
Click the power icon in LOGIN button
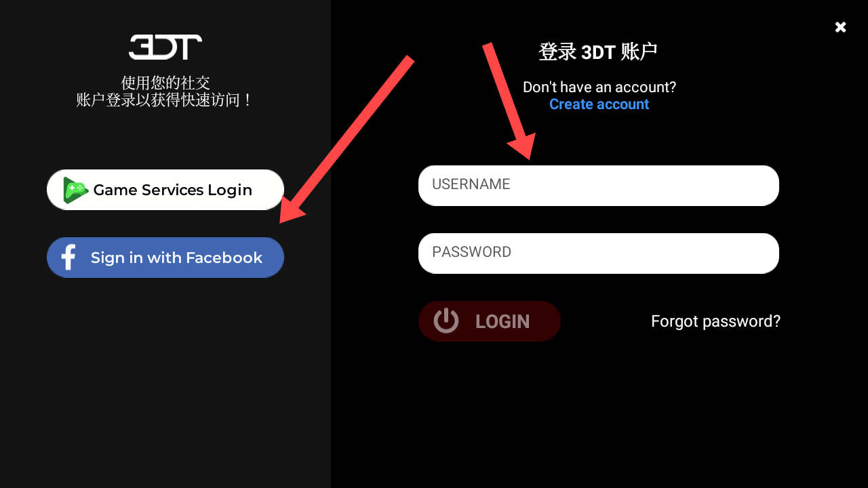(446, 321)
